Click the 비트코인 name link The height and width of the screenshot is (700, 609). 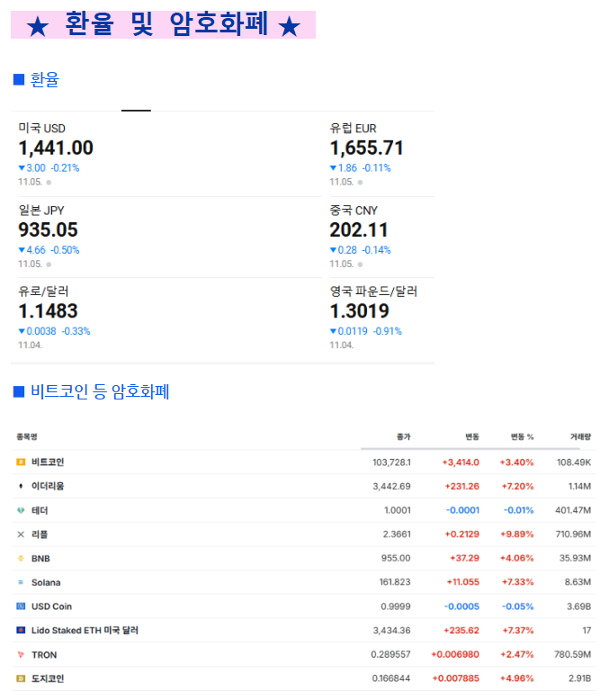48,462
